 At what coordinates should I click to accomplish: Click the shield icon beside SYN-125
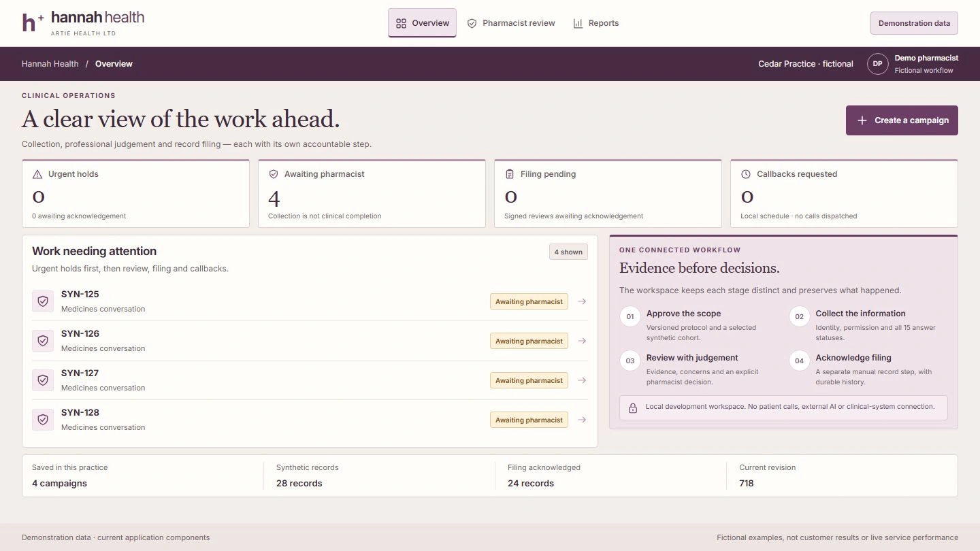pos(43,301)
